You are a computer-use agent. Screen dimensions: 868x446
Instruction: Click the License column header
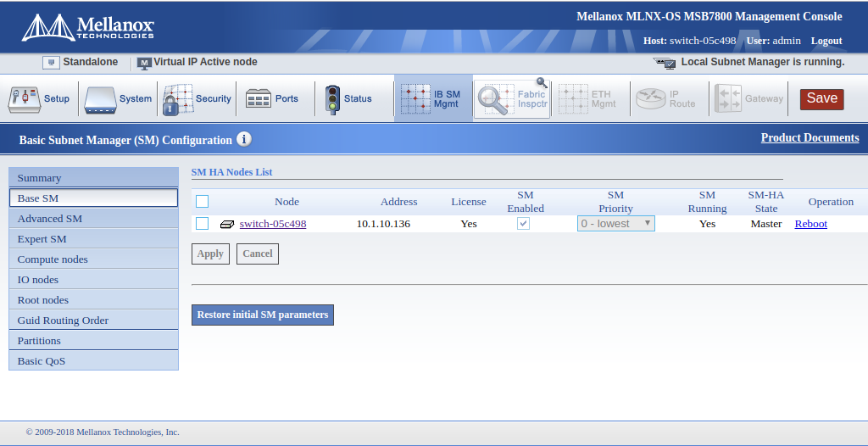pyautogui.click(x=468, y=202)
